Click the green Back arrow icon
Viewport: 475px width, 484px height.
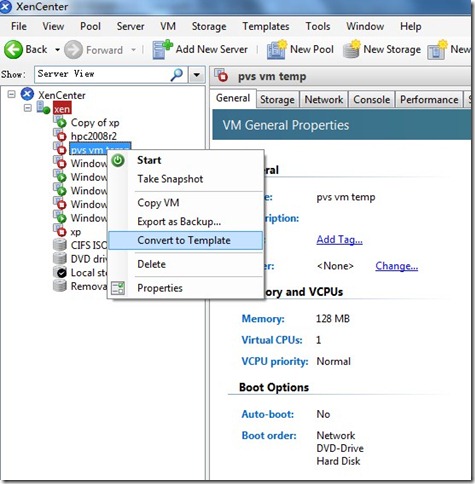point(13,50)
